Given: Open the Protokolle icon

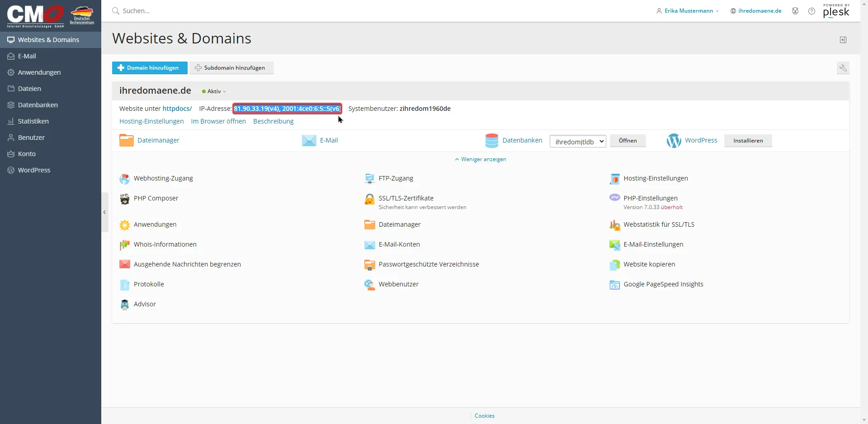Looking at the screenshot, I should [x=125, y=285].
